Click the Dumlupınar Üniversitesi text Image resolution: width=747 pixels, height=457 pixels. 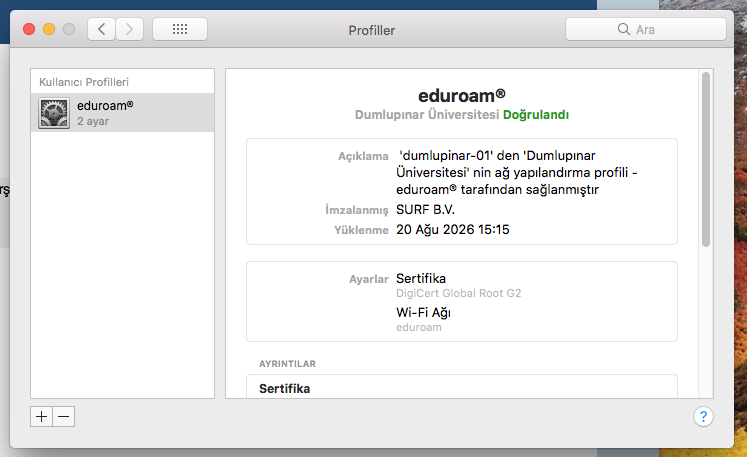pyautogui.click(x=427, y=115)
